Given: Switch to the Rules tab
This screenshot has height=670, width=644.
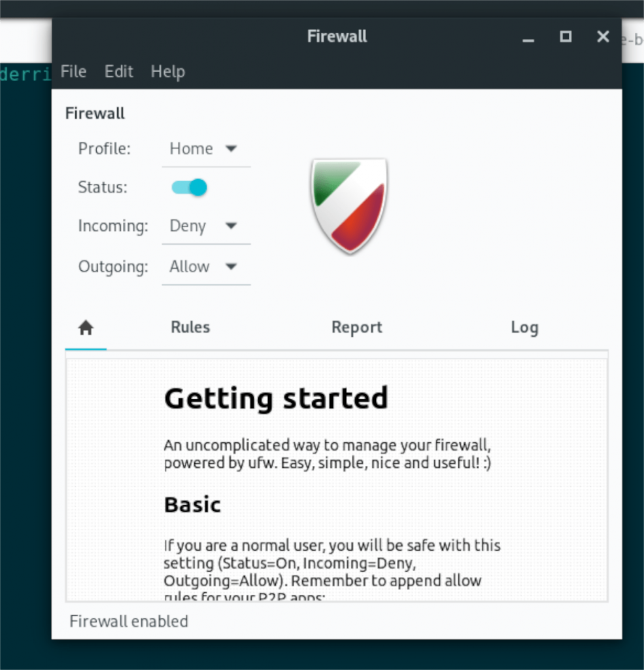Looking at the screenshot, I should 190,327.
